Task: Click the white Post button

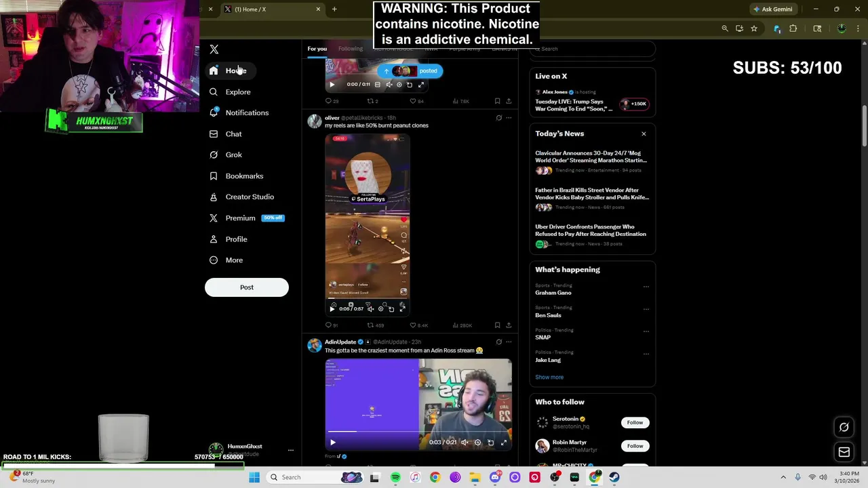Action: [247, 287]
